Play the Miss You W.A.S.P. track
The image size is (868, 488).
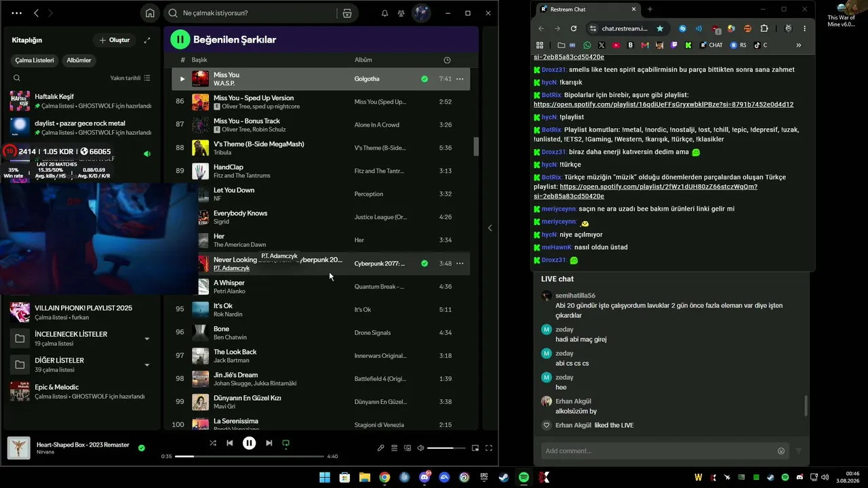tap(182, 79)
